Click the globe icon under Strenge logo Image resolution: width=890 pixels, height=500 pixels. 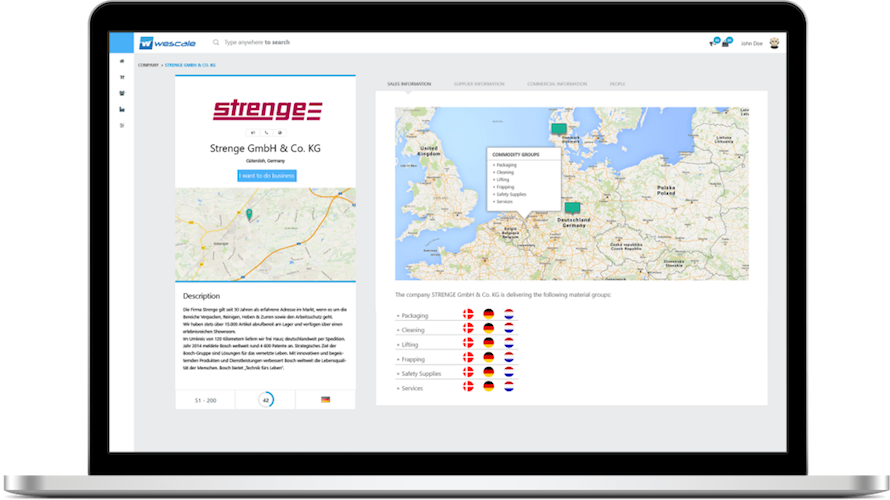[280, 133]
